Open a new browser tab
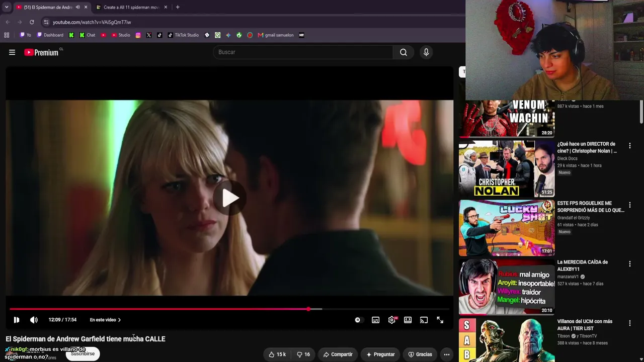The width and height of the screenshot is (644, 362). click(x=178, y=7)
